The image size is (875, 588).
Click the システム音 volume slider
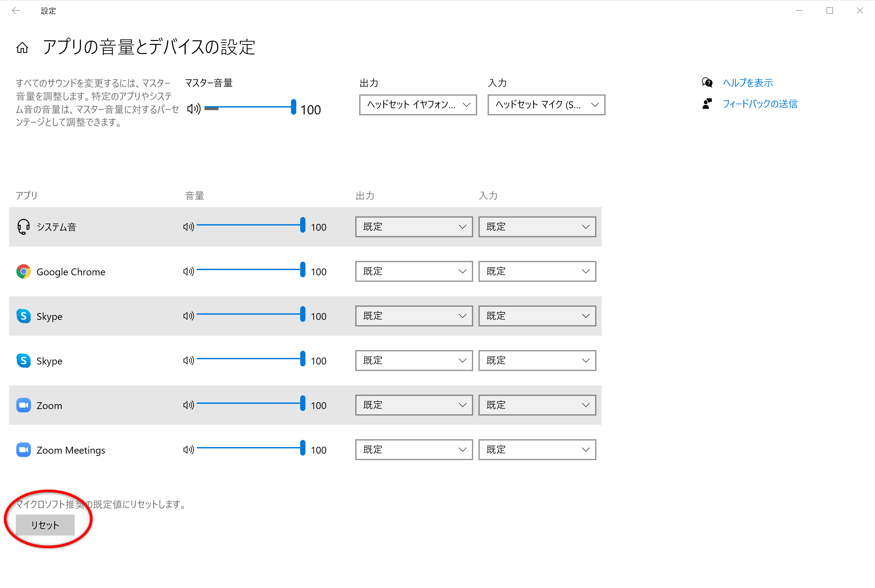tap(251, 225)
